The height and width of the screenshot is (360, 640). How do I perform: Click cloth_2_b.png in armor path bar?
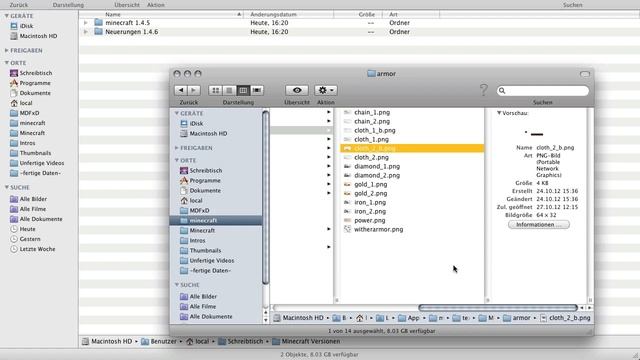[x=565, y=318]
